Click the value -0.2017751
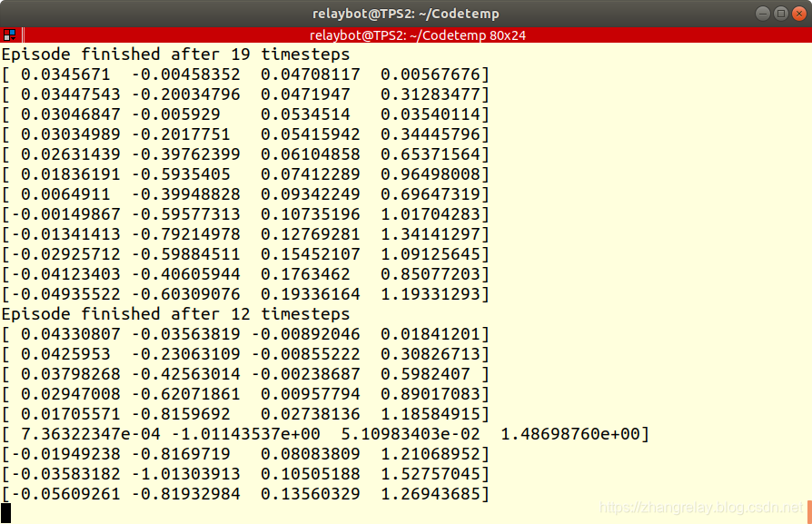812x524 pixels. tap(180, 134)
